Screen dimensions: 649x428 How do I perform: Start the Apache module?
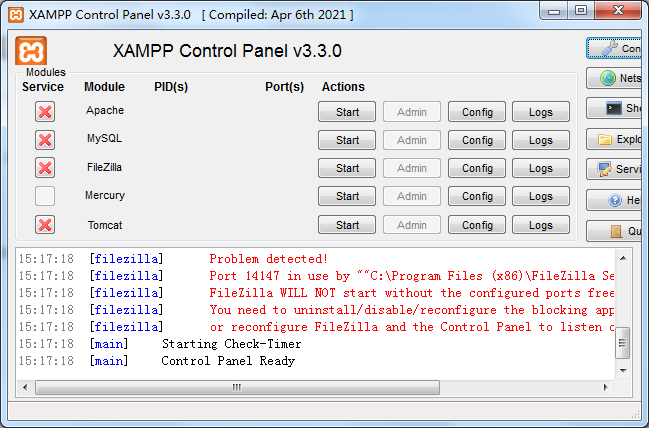347,112
